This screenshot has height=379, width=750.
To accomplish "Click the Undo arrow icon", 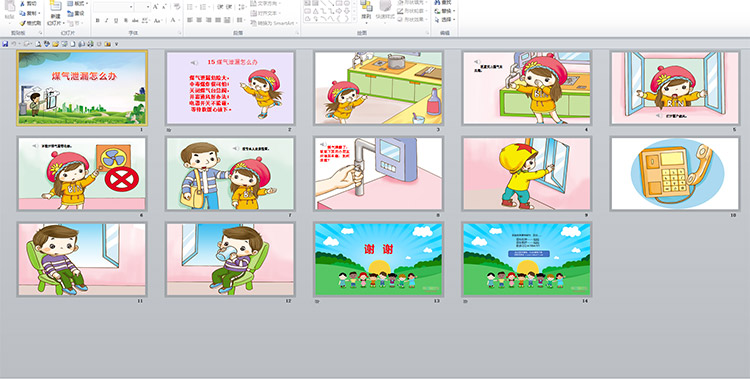I will pyautogui.click(x=14, y=44).
